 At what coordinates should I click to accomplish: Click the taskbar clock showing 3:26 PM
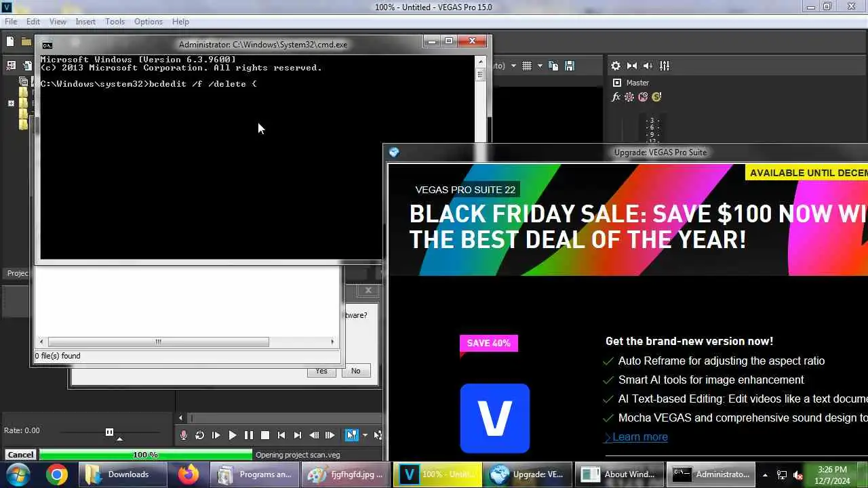pyautogui.click(x=832, y=474)
